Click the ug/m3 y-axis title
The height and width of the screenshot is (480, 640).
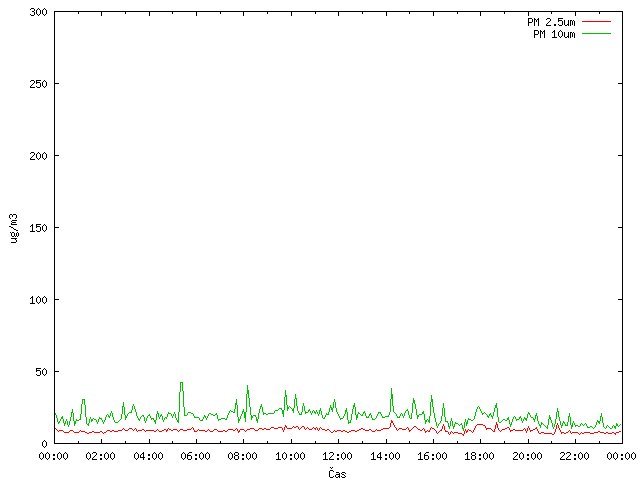point(14,228)
